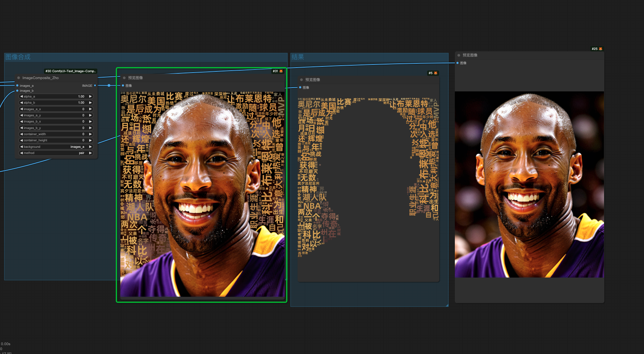Click the original portrait preview in node #25

click(529, 184)
